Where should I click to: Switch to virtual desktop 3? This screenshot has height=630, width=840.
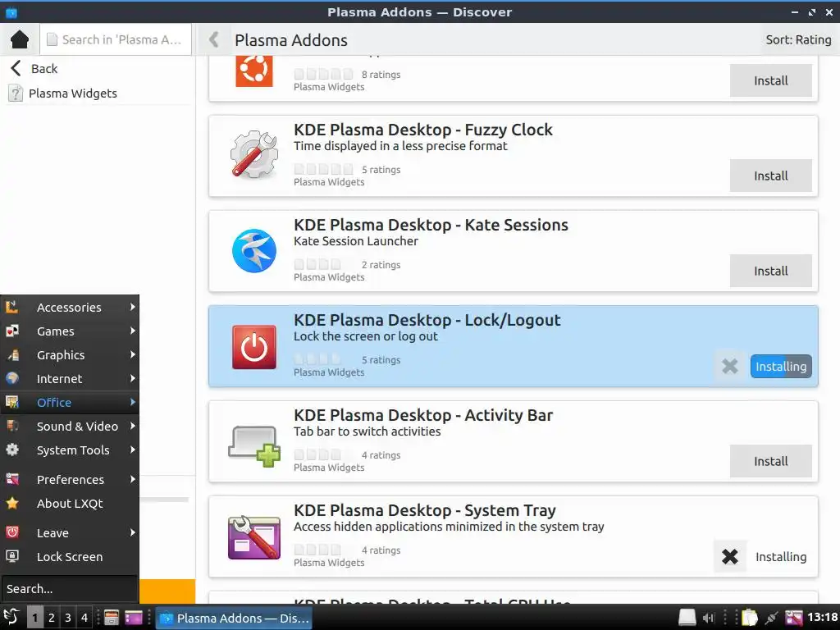67,618
